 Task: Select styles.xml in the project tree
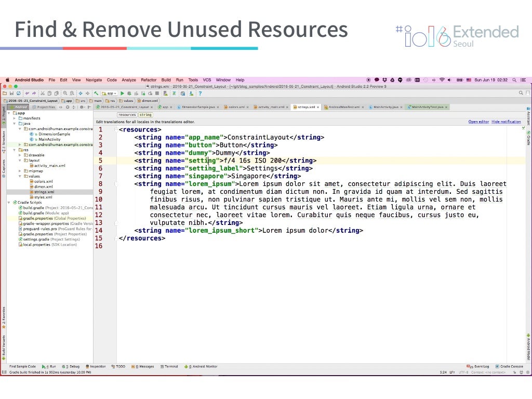tap(41, 197)
